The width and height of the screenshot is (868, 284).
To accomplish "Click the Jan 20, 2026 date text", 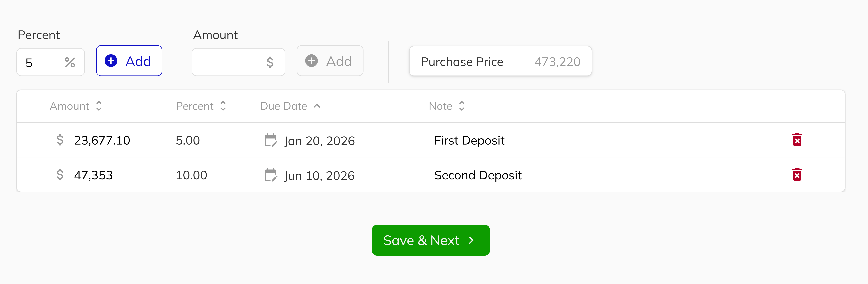I will tap(319, 141).
